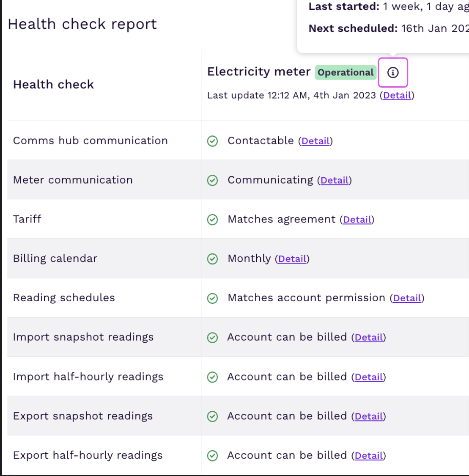Click the Tariff row green check icon
Viewport: 469px width, 476px height.
point(212,220)
